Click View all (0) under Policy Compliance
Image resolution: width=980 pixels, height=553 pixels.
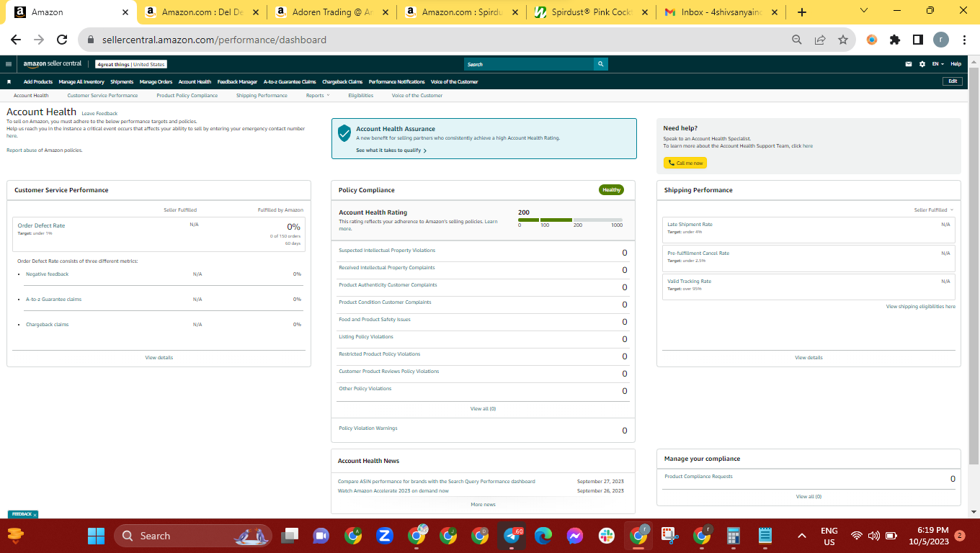tap(483, 409)
